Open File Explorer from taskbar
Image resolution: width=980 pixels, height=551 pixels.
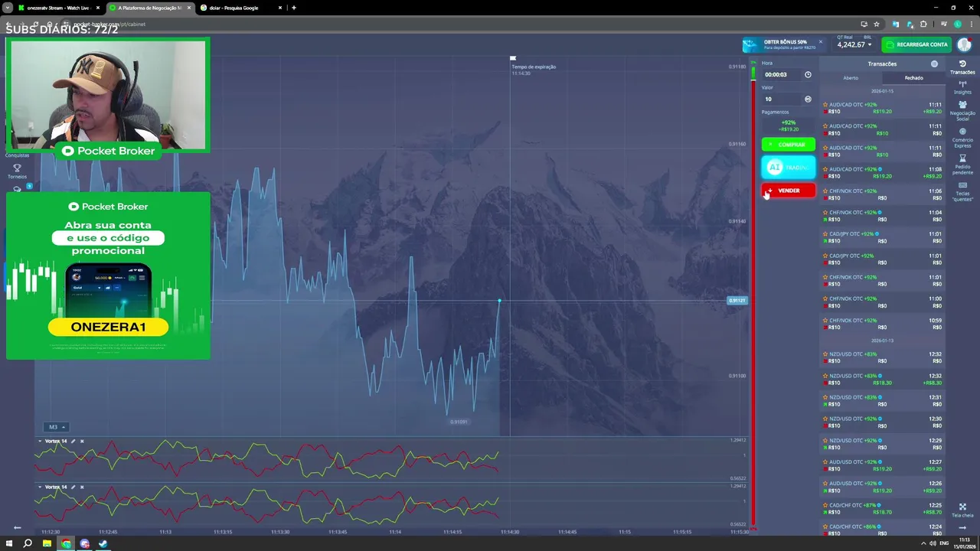[x=47, y=543]
